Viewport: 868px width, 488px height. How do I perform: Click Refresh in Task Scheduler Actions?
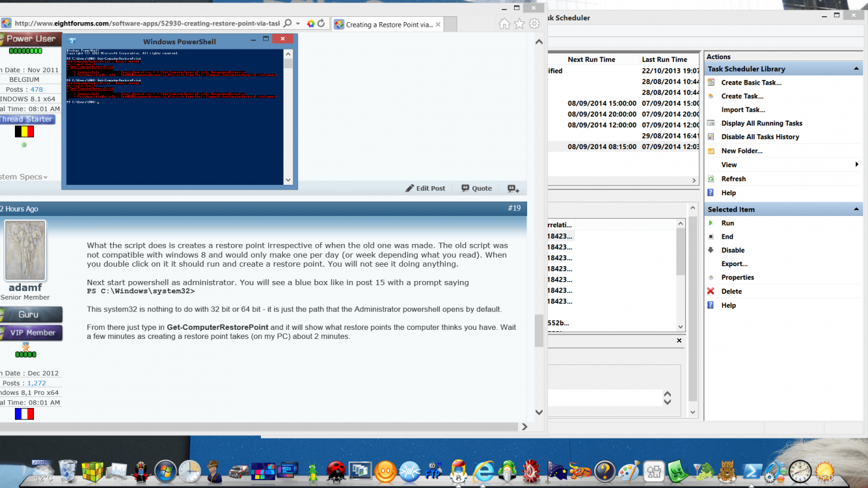click(x=733, y=179)
